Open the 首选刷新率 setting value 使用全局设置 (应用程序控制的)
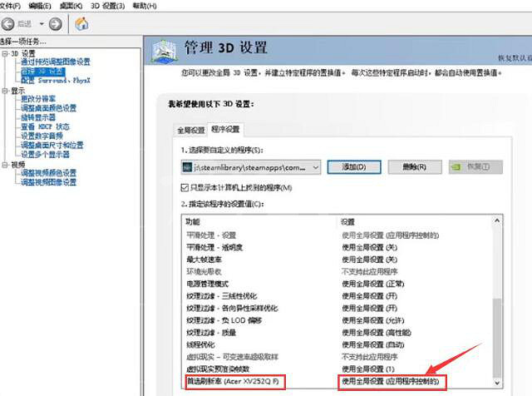Image resolution: width=532 pixels, height=396 pixels. [x=390, y=381]
